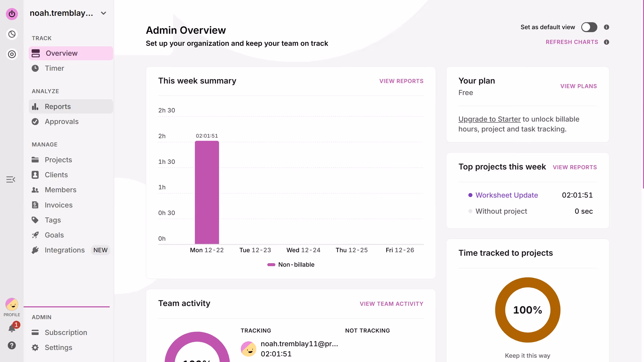The image size is (644, 362).
Task: Open Tags menu item
Action: coord(71,220)
